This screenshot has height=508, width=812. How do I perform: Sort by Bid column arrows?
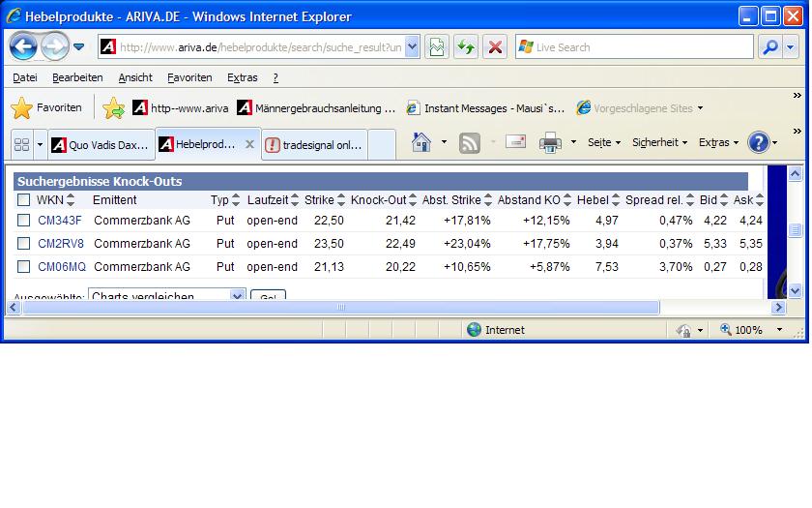724,199
